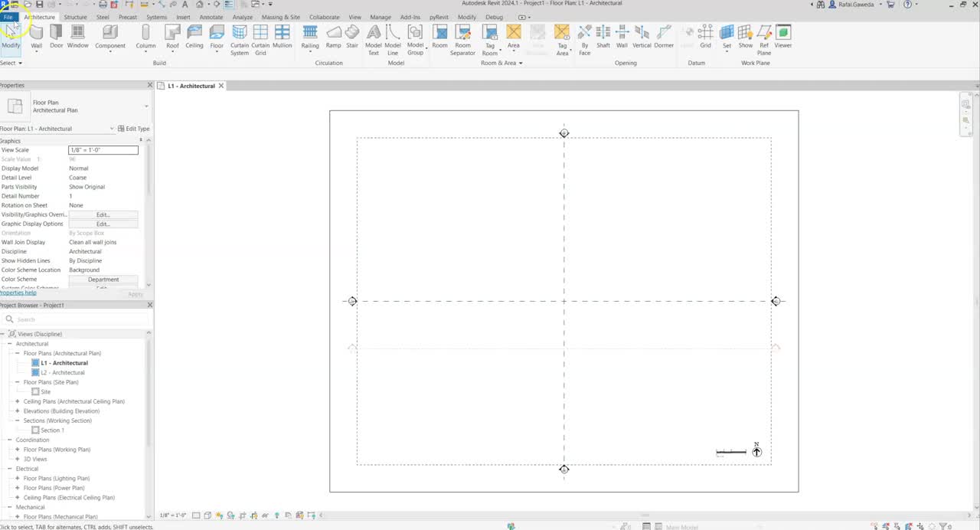Open the Properties help link
This screenshot has width=980, height=530.
18,293
